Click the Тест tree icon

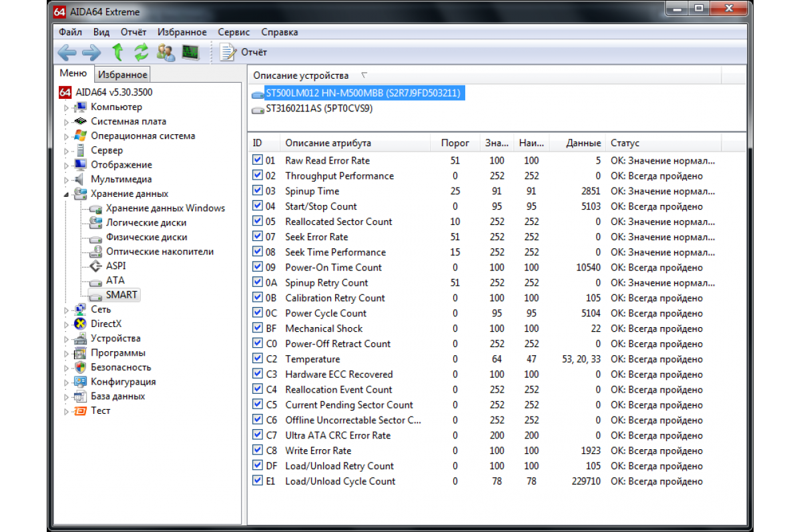tap(81, 411)
